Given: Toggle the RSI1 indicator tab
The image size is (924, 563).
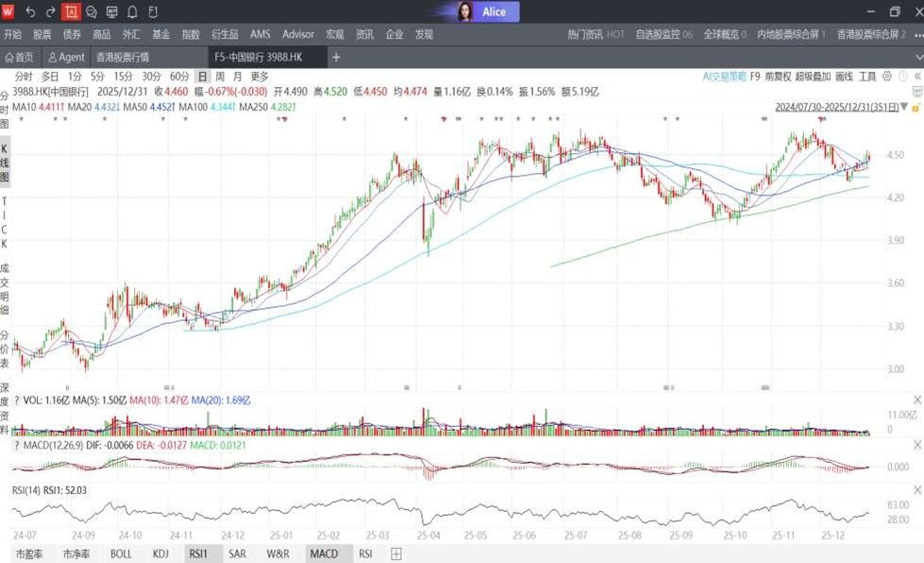Looking at the screenshot, I should click(198, 554).
